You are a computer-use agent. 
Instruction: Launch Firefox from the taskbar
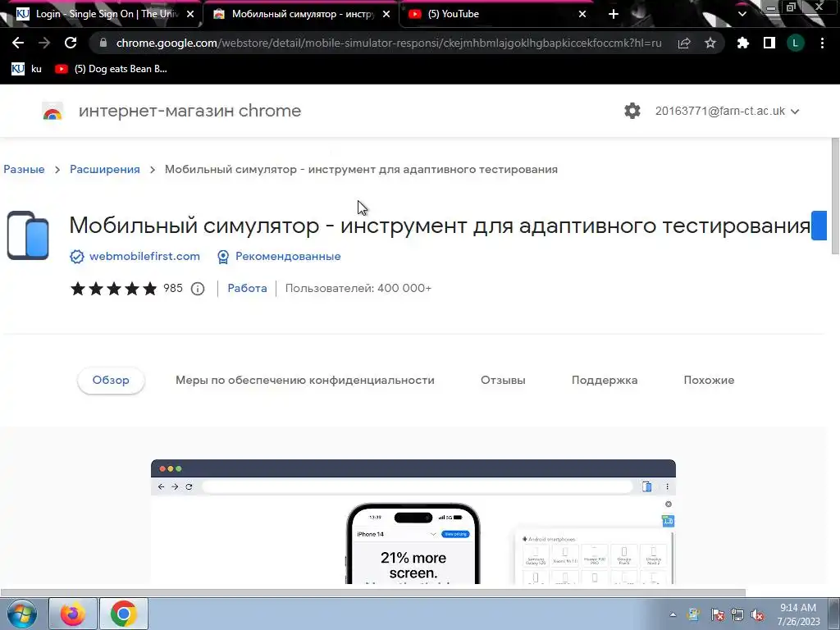pos(73,614)
